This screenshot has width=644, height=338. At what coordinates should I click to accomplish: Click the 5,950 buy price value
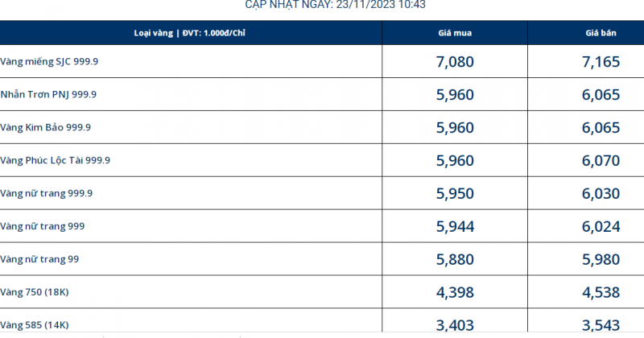click(x=455, y=193)
